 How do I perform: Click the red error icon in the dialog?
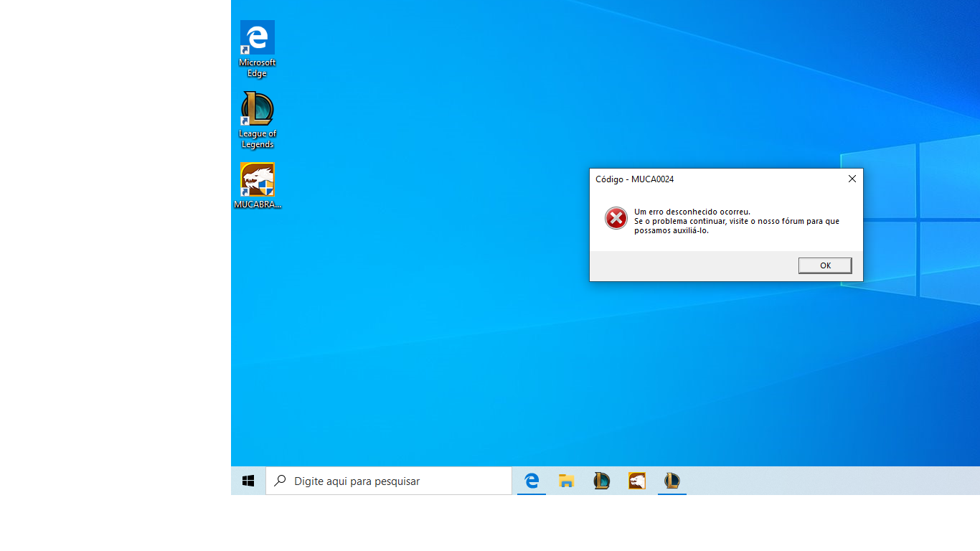coord(616,218)
